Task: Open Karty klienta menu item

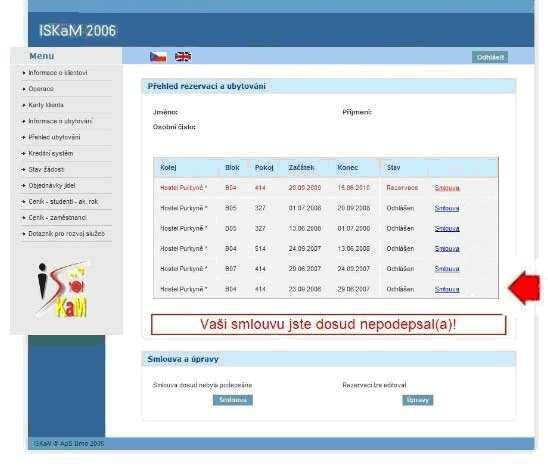Action: point(46,105)
